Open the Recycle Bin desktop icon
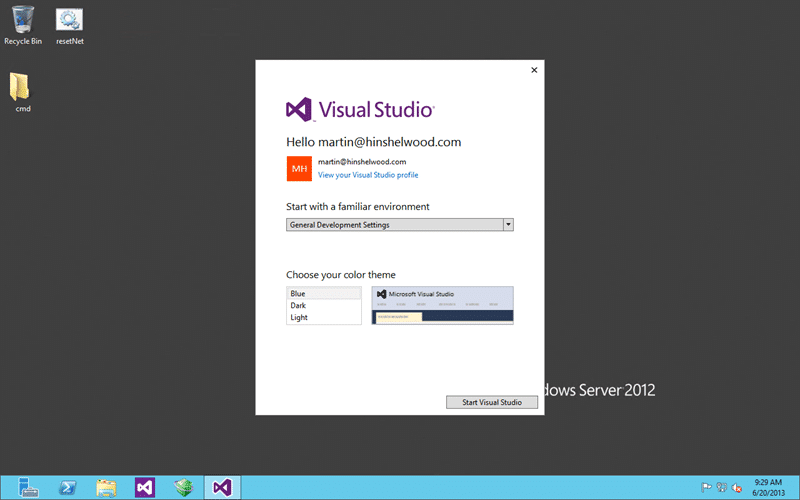 (23, 26)
